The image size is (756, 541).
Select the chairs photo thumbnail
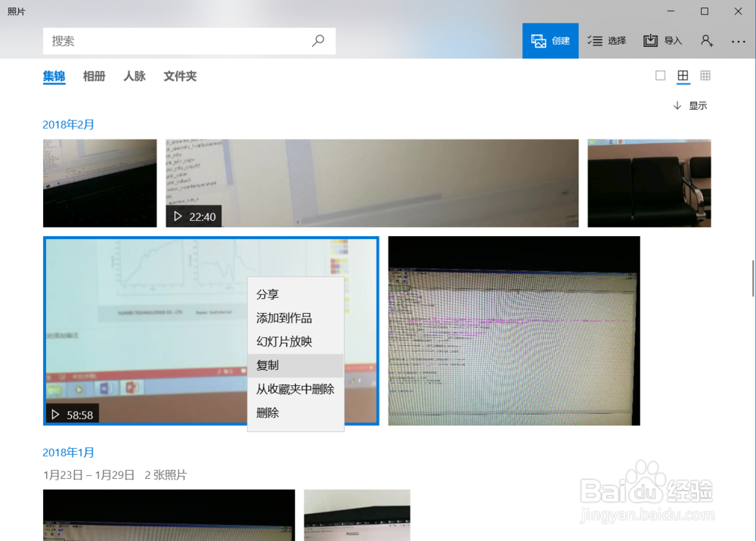pos(649,182)
